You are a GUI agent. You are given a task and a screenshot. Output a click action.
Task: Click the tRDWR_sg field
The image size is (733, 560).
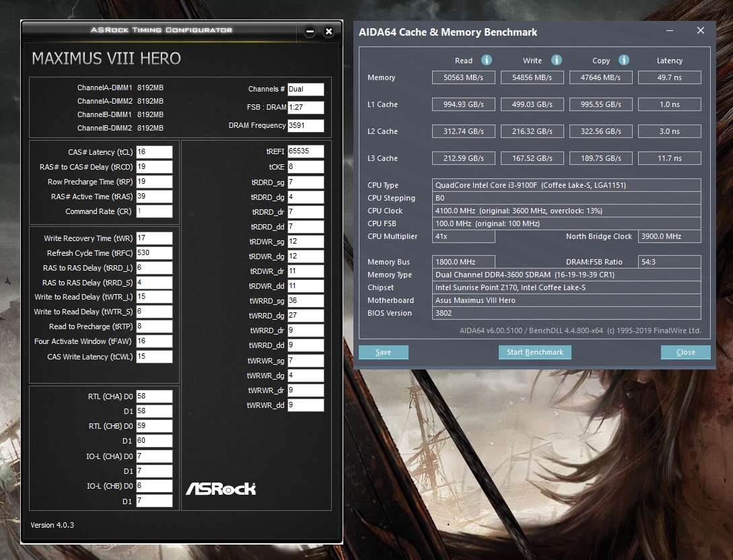(x=306, y=242)
